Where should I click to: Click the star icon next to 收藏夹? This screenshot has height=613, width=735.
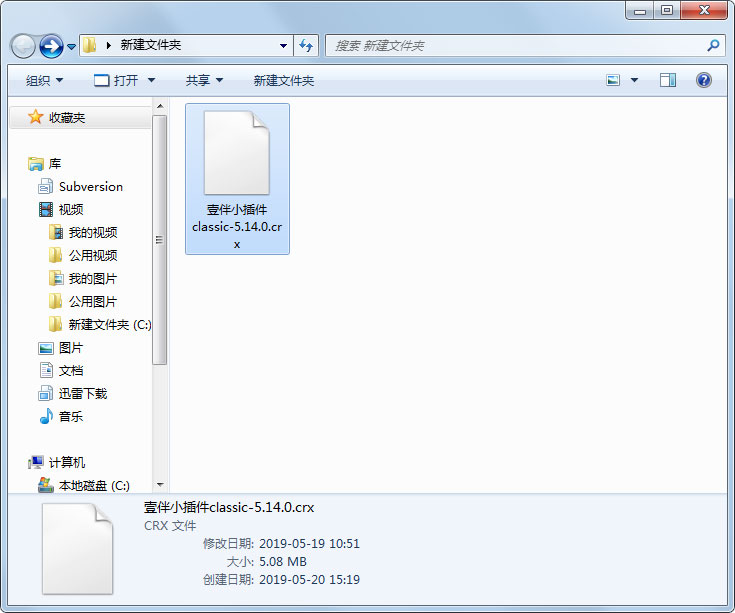click(x=36, y=117)
